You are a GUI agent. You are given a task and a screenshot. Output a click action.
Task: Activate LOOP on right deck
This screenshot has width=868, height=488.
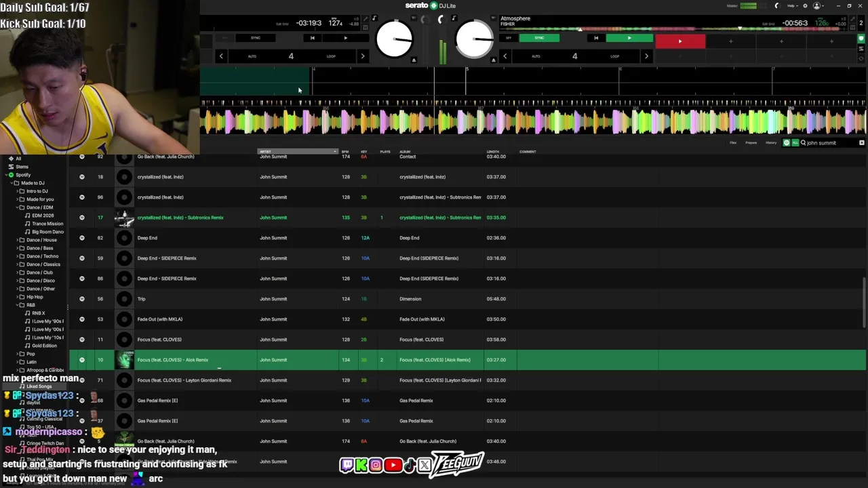[x=614, y=56]
